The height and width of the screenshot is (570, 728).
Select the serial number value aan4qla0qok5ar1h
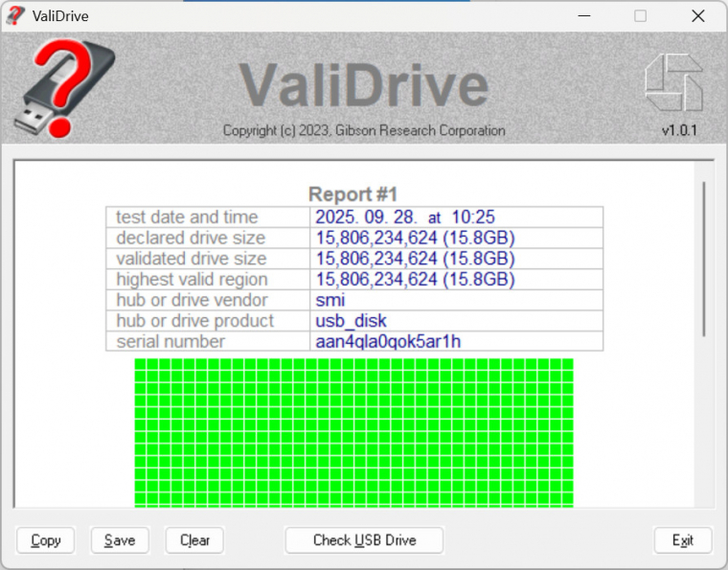[x=390, y=342]
